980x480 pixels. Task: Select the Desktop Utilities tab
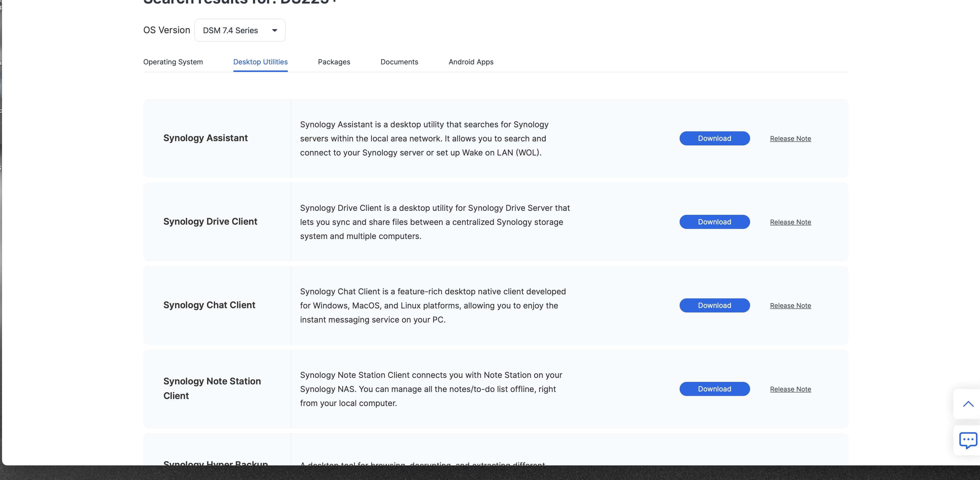pos(261,62)
